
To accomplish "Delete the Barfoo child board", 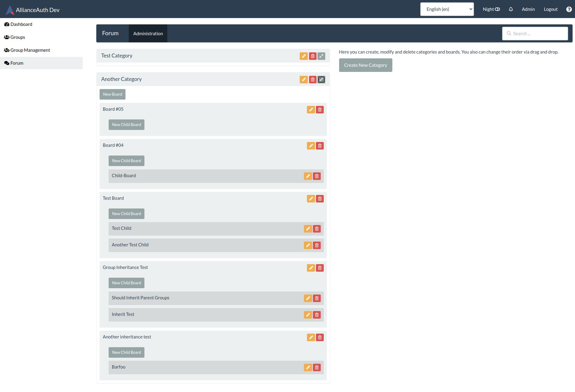I will (x=317, y=367).
